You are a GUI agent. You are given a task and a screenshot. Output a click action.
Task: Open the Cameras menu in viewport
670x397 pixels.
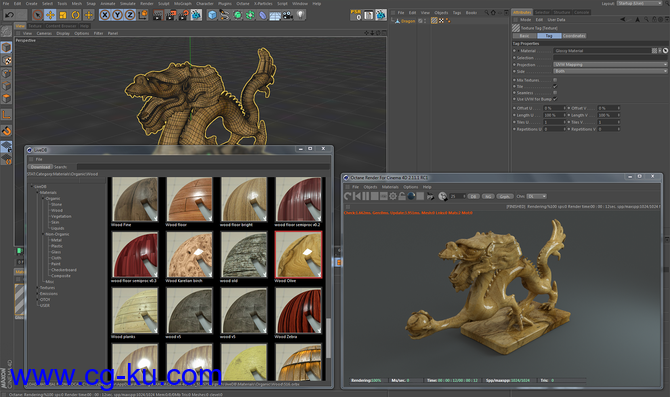44,33
